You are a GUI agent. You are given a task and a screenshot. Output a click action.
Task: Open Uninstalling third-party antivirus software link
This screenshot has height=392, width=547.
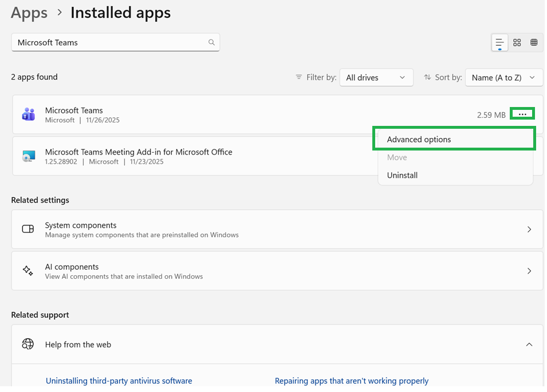(x=119, y=381)
